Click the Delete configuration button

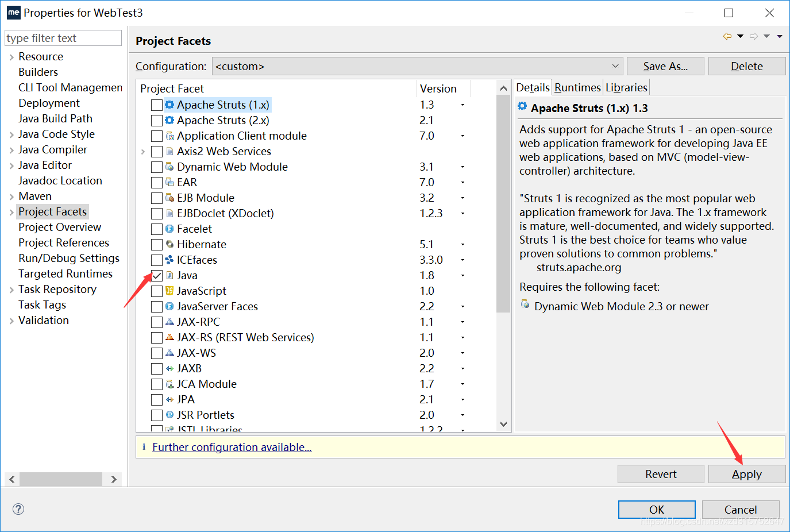(747, 66)
